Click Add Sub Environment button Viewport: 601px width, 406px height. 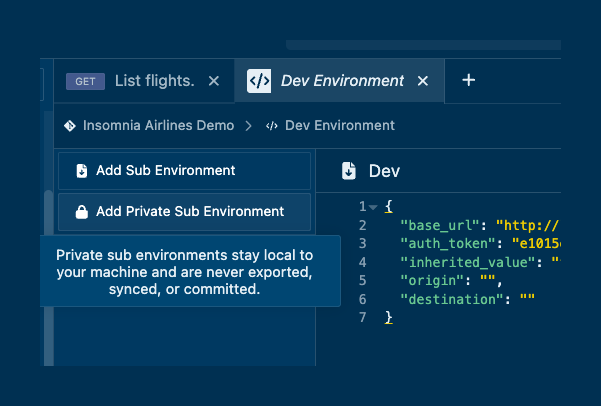point(184,171)
